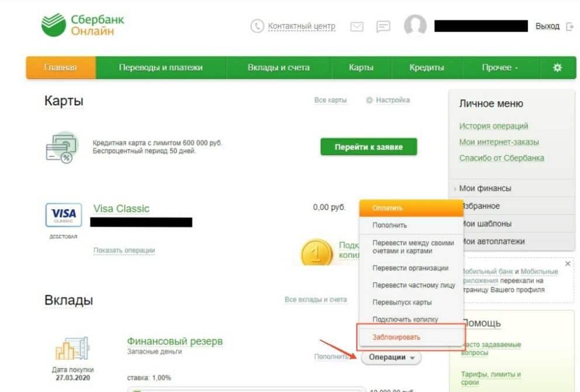Click the 0,00 руб. card balance
580x392 pixels.
329,207
